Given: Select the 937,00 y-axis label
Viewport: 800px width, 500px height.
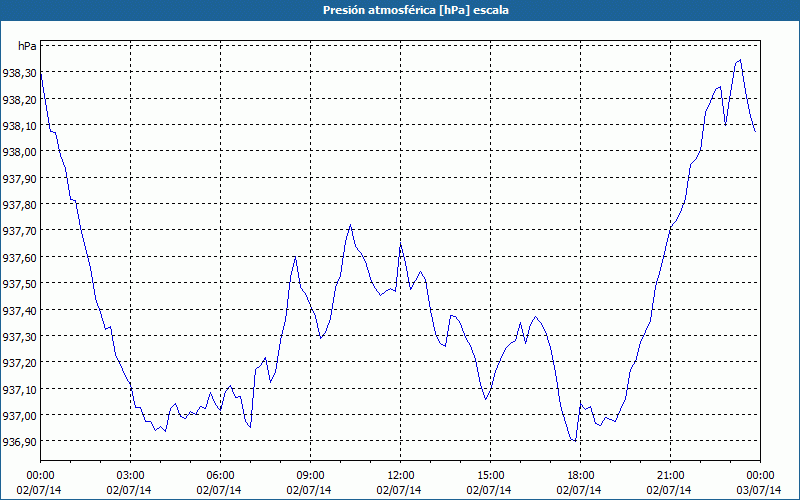Looking at the screenshot, I should (19, 416).
